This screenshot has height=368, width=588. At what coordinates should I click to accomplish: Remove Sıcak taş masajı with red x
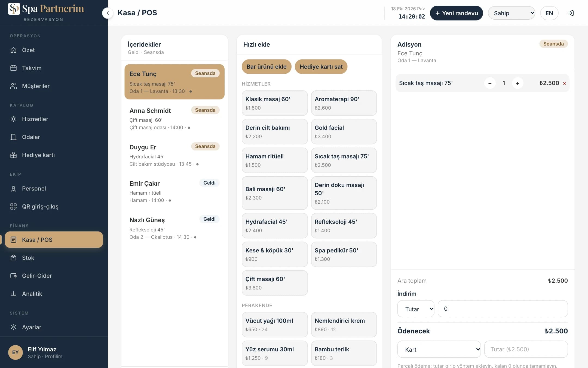[x=564, y=83]
